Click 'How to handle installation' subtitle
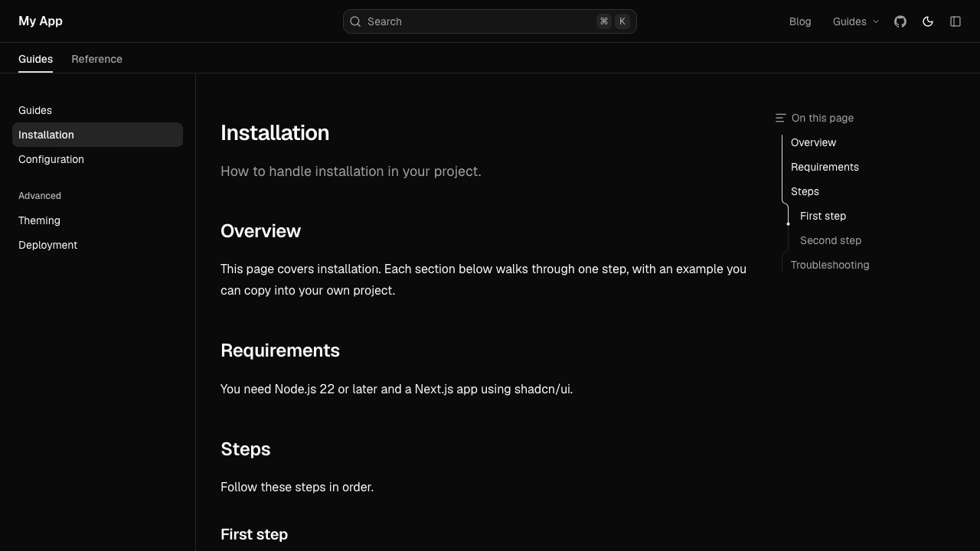Viewport: 980px width, 551px height. [x=351, y=171]
